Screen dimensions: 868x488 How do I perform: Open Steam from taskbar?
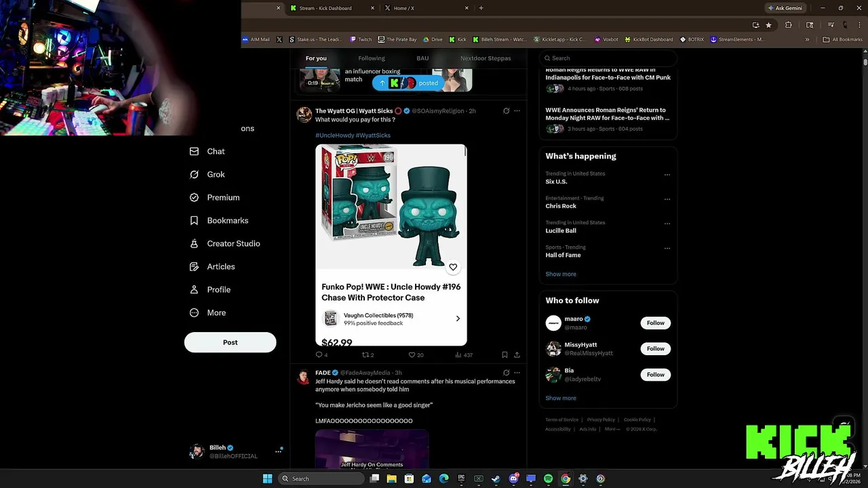click(496, 479)
